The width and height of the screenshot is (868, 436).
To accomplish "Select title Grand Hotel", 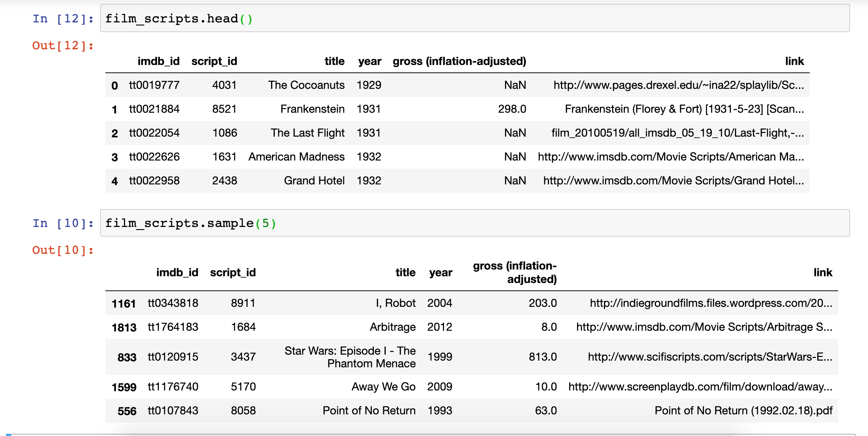I will click(x=314, y=181).
